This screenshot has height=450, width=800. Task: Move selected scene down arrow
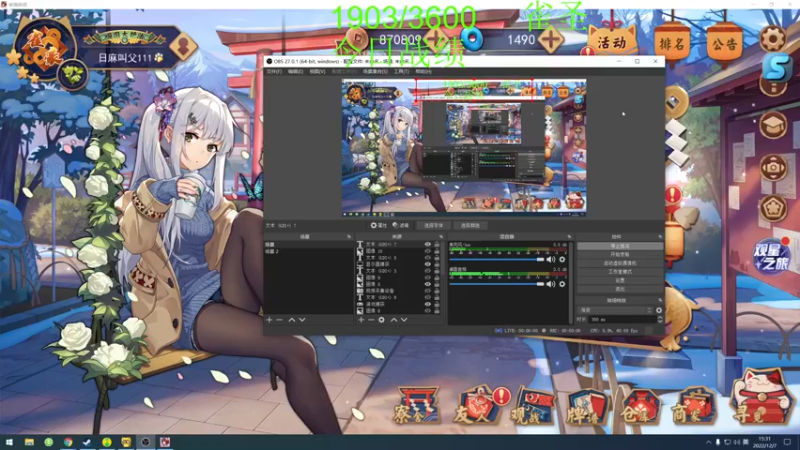point(302,320)
